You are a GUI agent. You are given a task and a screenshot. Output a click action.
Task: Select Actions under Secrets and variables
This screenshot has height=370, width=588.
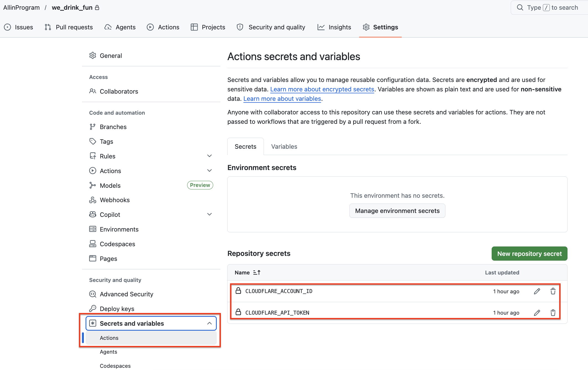(x=151, y=338)
